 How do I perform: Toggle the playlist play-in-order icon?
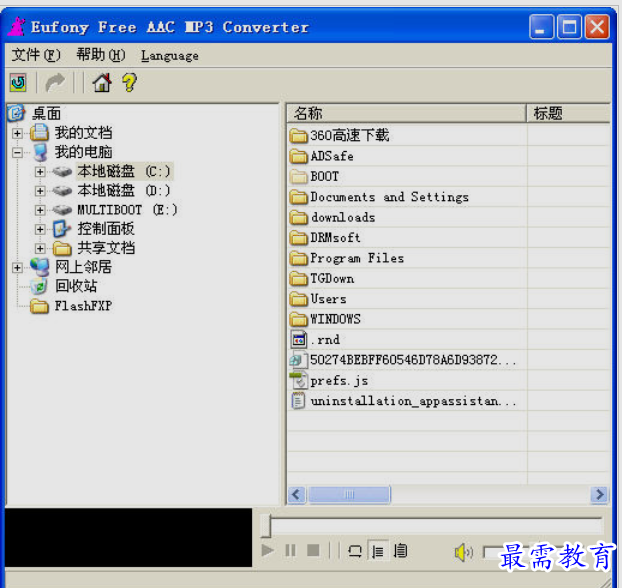pyautogui.click(x=377, y=551)
